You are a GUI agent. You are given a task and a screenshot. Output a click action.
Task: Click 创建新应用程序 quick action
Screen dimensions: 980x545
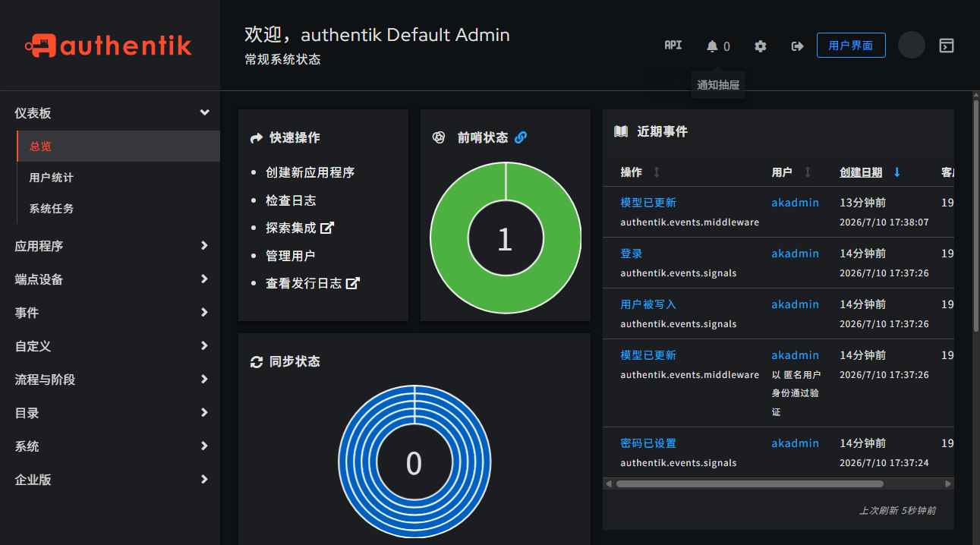pos(310,172)
